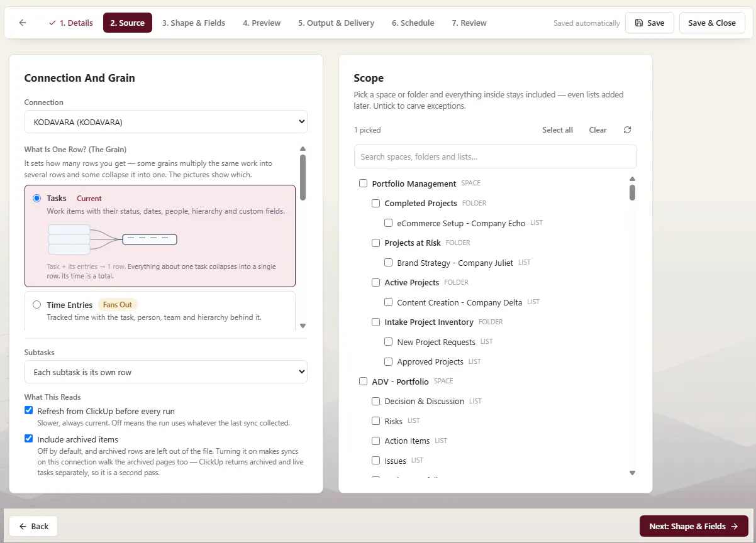Click the Save button
Viewport: 756px width, 543px height.
(650, 23)
